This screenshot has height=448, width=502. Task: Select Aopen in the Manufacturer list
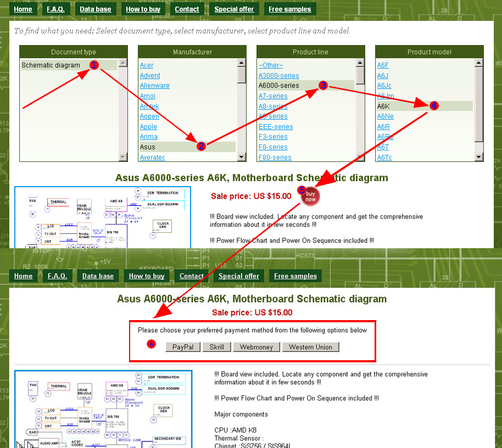pos(149,116)
